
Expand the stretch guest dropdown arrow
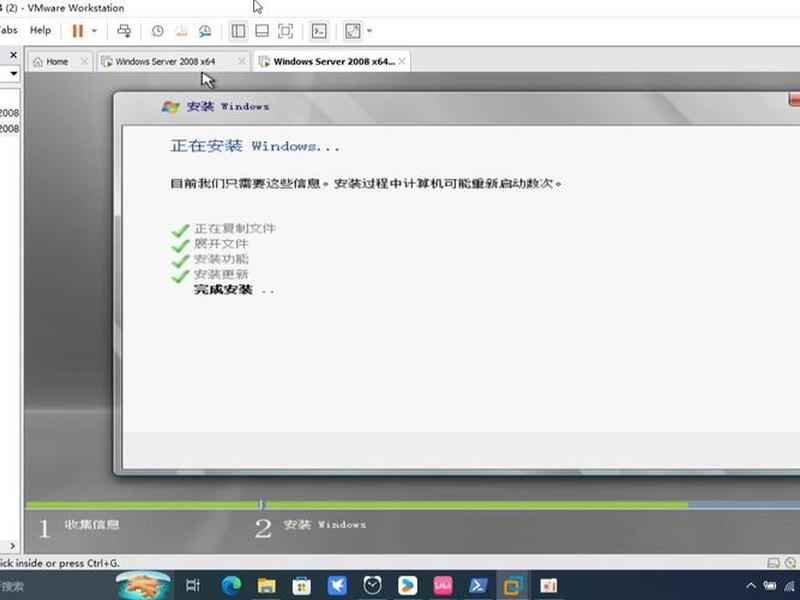[369, 31]
